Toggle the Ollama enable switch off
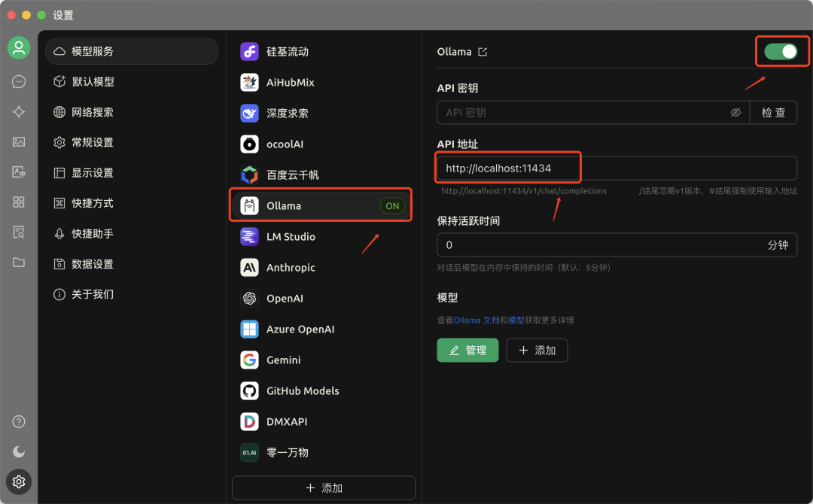 point(781,51)
